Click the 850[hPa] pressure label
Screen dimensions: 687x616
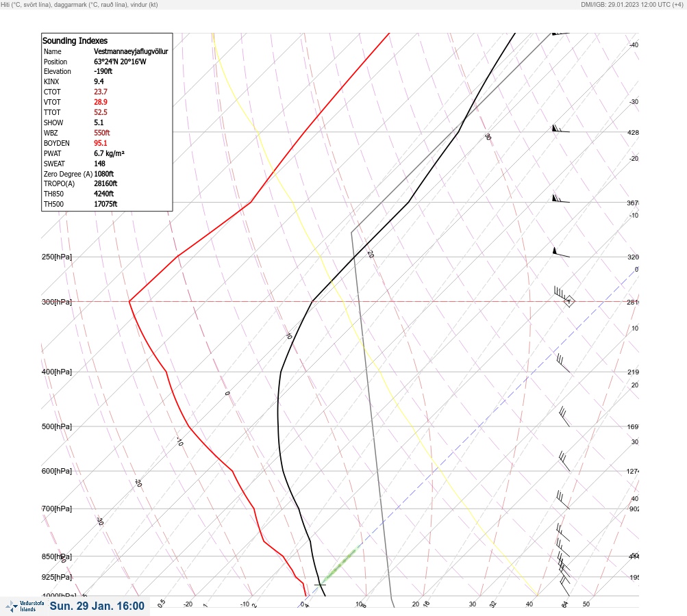[57, 556]
